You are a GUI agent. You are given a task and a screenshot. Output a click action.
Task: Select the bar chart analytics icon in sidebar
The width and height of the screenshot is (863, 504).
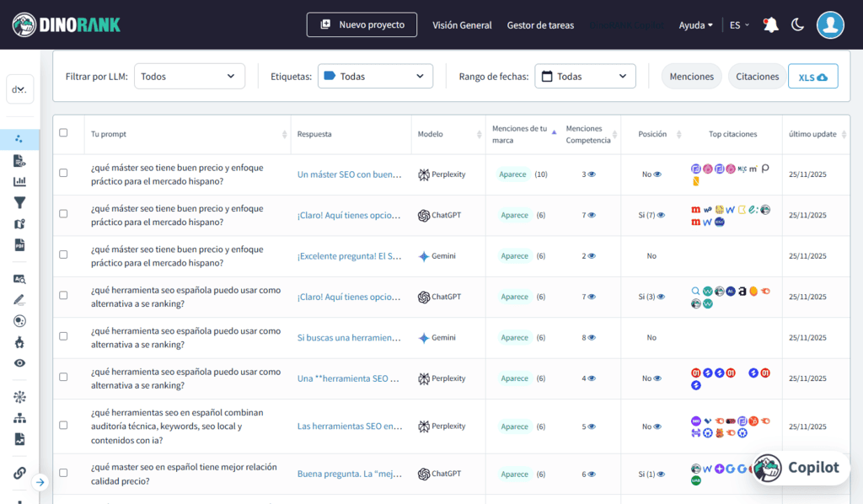[x=19, y=181]
